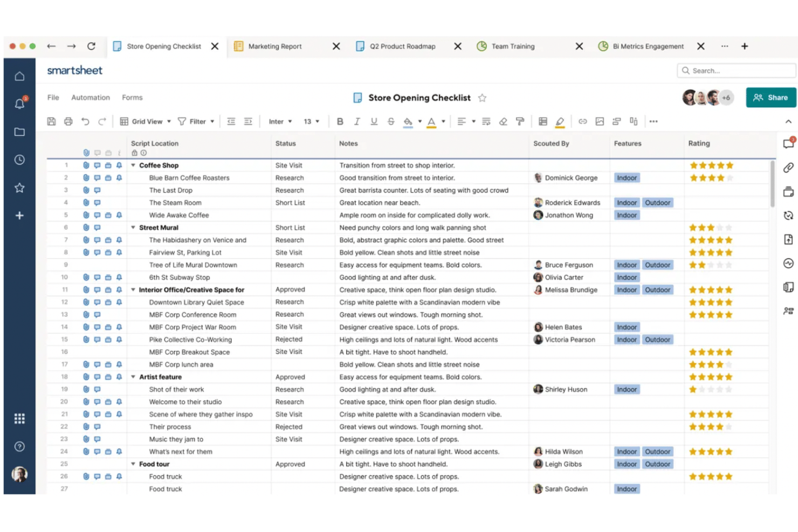The width and height of the screenshot is (798, 532).
Task: Click the Share button
Action: 771,98
